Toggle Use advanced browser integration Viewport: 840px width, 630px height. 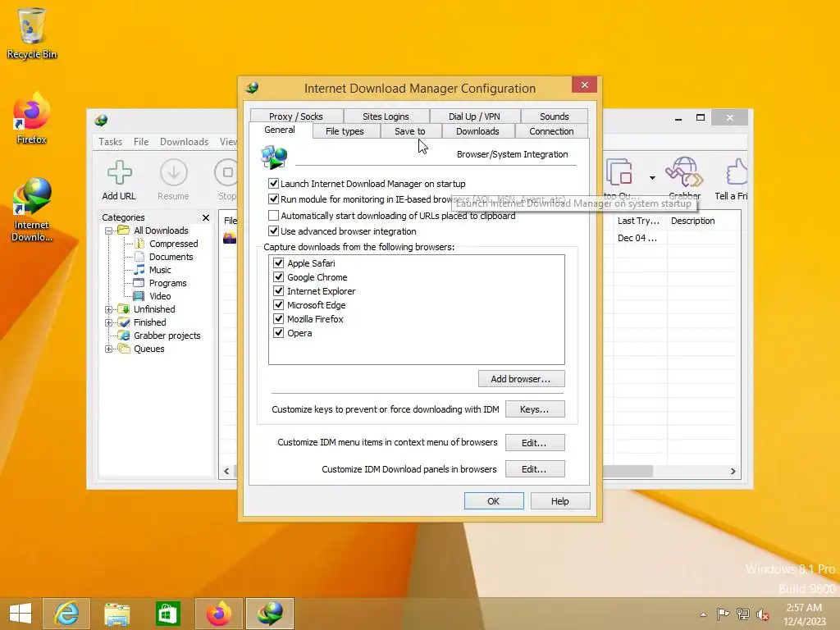coord(273,231)
